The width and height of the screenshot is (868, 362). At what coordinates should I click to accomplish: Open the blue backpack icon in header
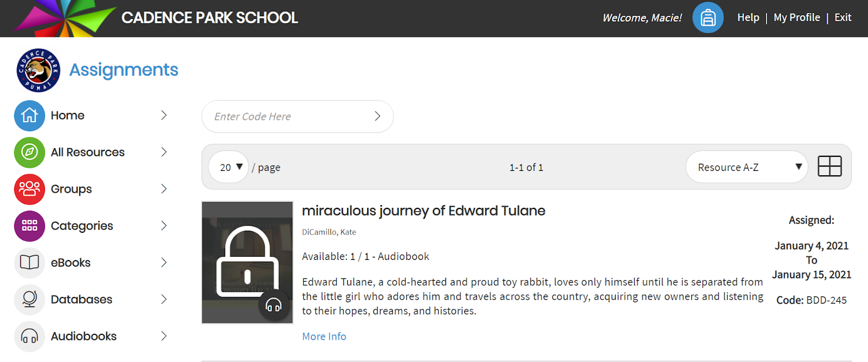pyautogui.click(x=707, y=18)
